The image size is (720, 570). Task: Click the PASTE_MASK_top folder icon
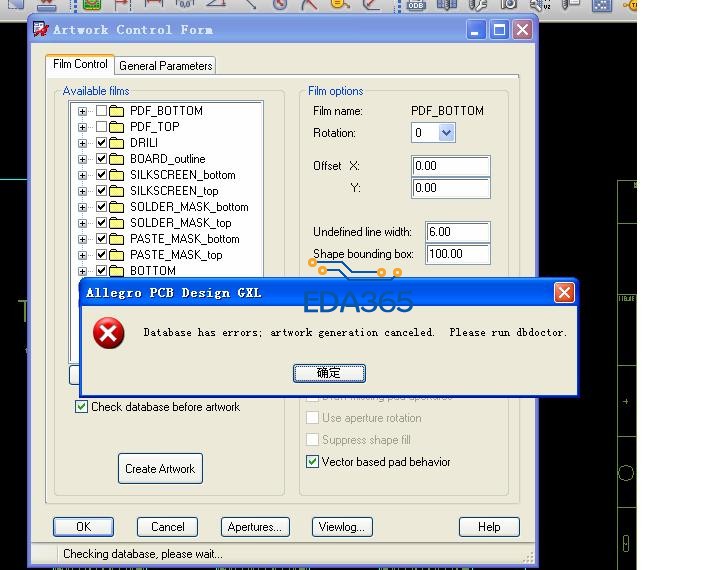pos(117,255)
